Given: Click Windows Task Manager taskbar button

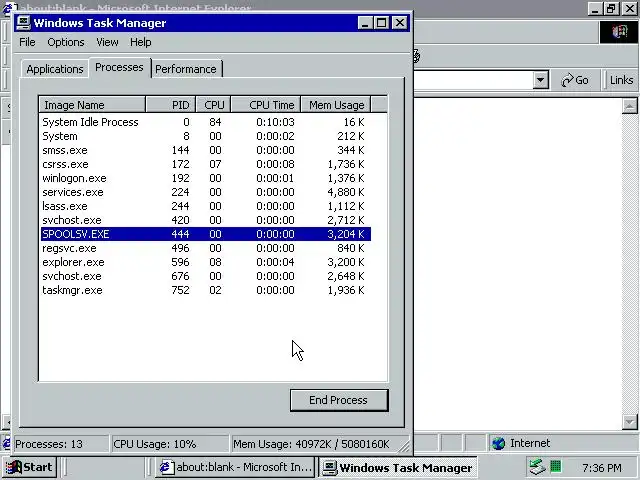Looking at the screenshot, I should (x=398, y=467).
